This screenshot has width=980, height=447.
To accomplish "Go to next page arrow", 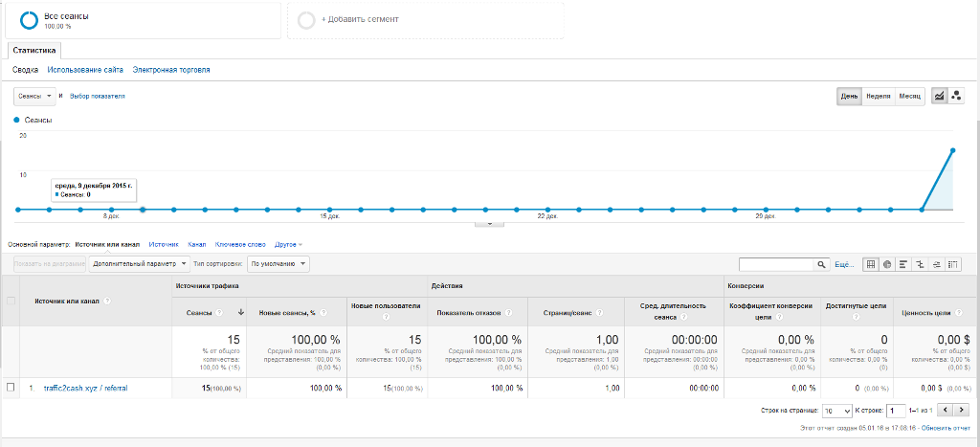I will 963,410.
